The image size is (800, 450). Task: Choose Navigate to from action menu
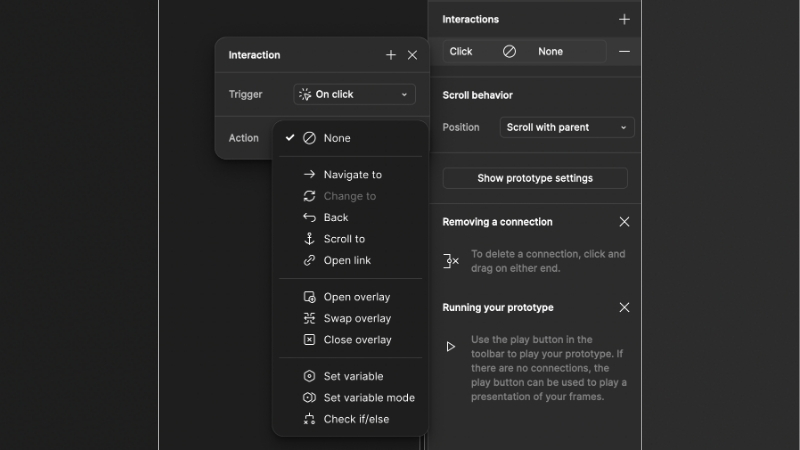(x=352, y=174)
